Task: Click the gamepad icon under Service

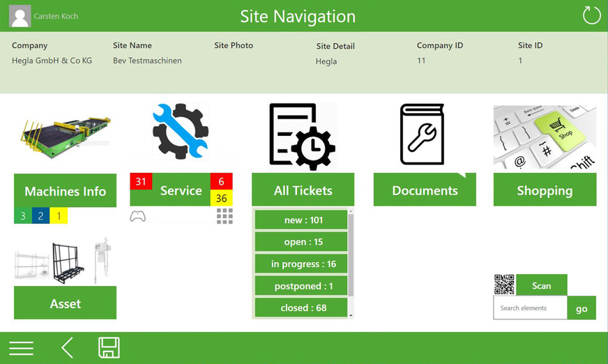Action: 138,216
